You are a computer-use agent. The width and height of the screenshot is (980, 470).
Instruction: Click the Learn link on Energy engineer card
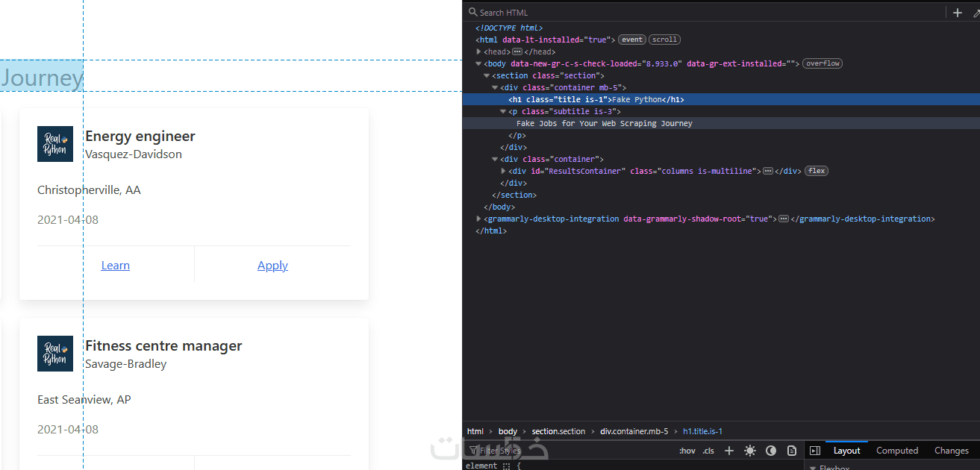[116, 266]
